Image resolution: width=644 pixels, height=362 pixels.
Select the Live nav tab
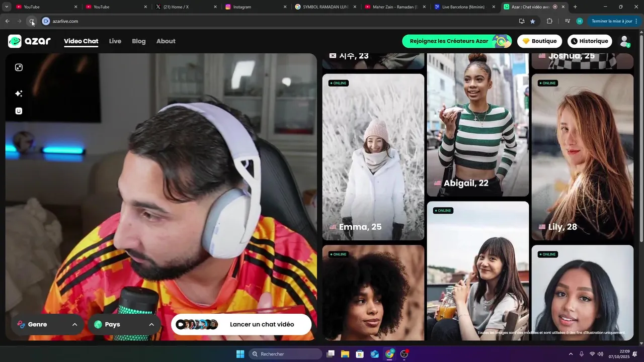tap(115, 41)
